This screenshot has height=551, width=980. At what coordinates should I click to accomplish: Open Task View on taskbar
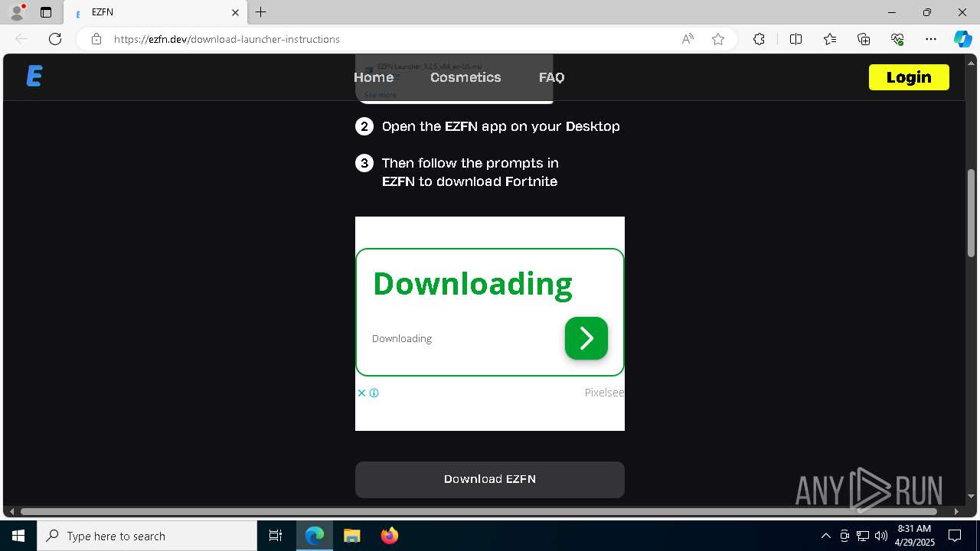[x=276, y=536]
